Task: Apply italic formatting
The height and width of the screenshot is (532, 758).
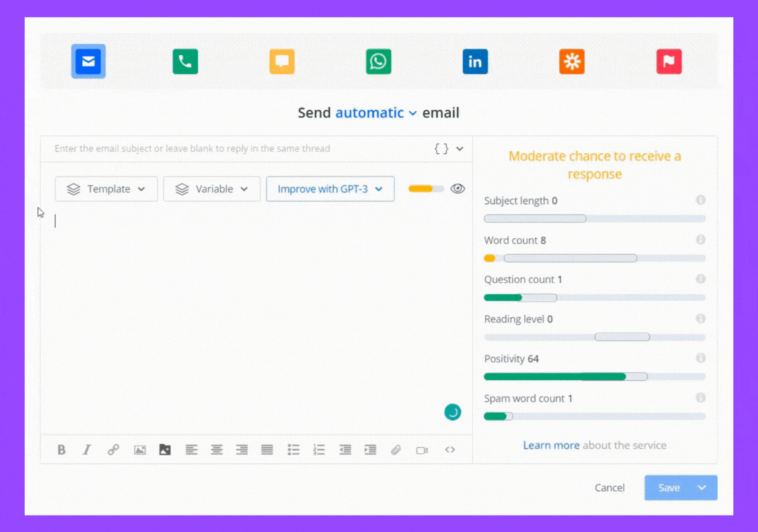Action: click(87, 450)
